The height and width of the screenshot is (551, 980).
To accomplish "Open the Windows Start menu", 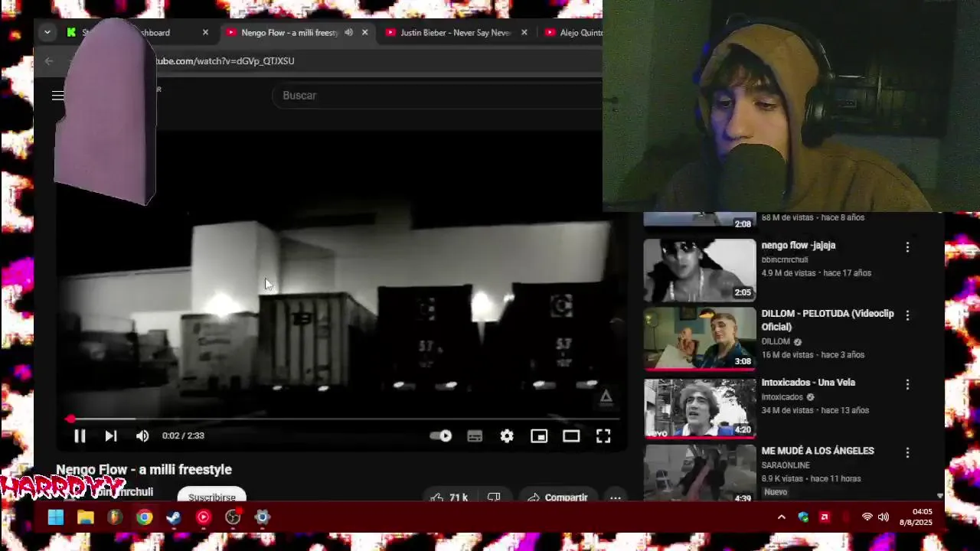I will [56, 517].
